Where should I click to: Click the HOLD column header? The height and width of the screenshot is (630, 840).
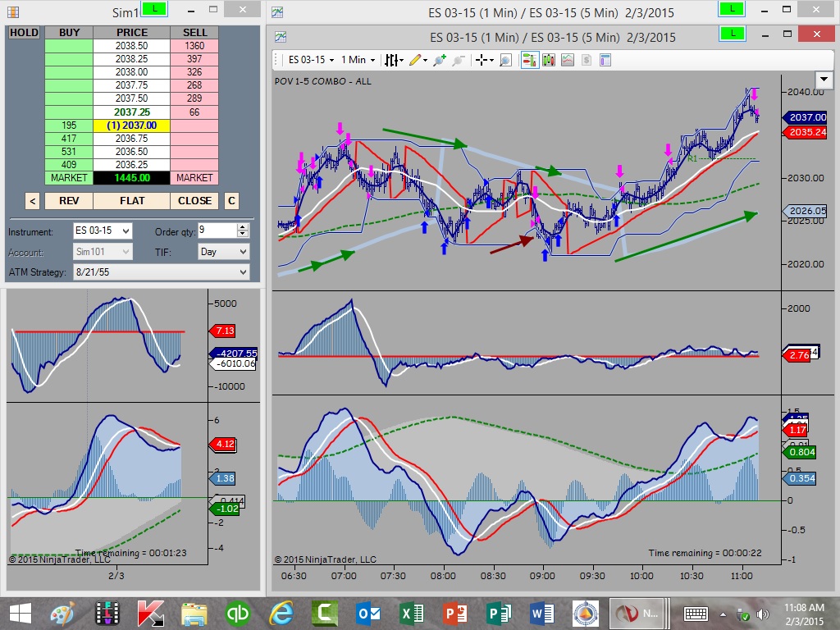pos(24,32)
